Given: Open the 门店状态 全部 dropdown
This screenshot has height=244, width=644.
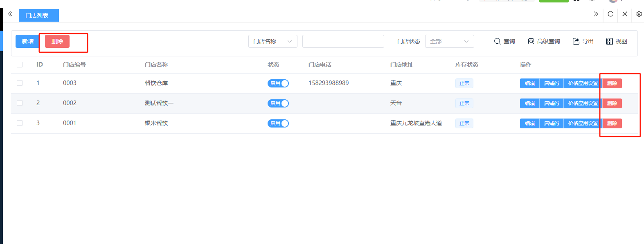Looking at the screenshot, I should click(449, 41).
